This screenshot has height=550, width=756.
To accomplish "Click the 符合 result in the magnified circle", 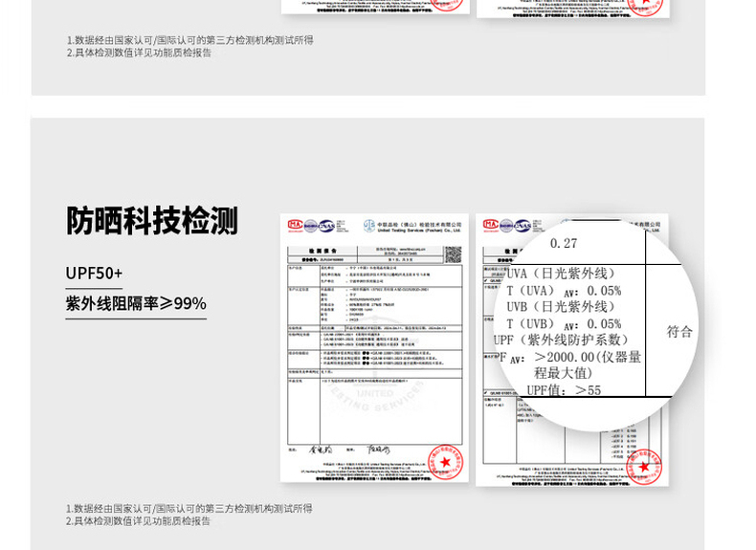I will pyautogui.click(x=679, y=332).
